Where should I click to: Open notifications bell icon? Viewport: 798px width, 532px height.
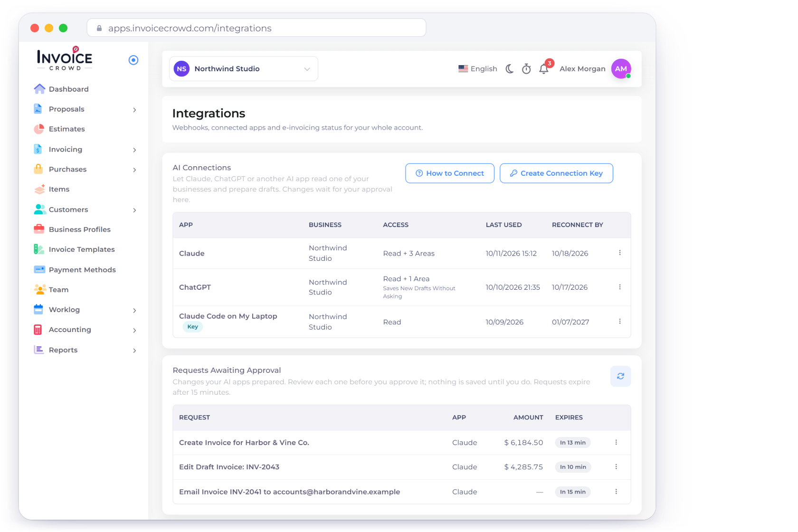pos(544,69)
